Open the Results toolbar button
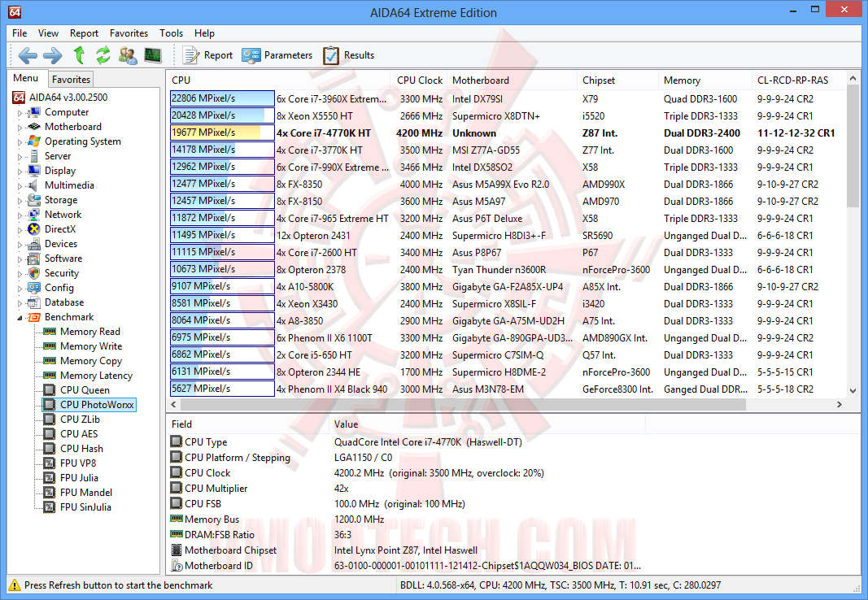 [x=348, y=55]
